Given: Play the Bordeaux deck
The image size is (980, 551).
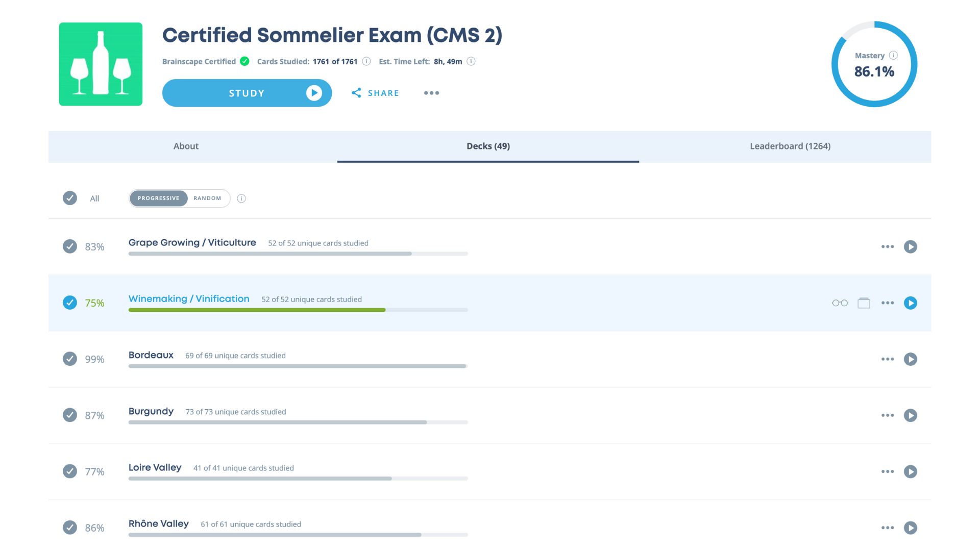Looking at the screenshot, I should 910,359.
